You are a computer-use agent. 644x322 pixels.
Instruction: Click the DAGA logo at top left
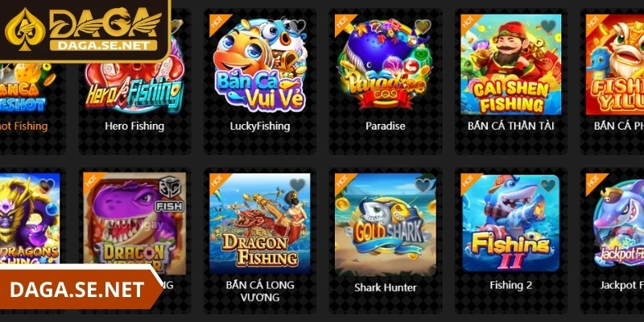pos(84,30)
